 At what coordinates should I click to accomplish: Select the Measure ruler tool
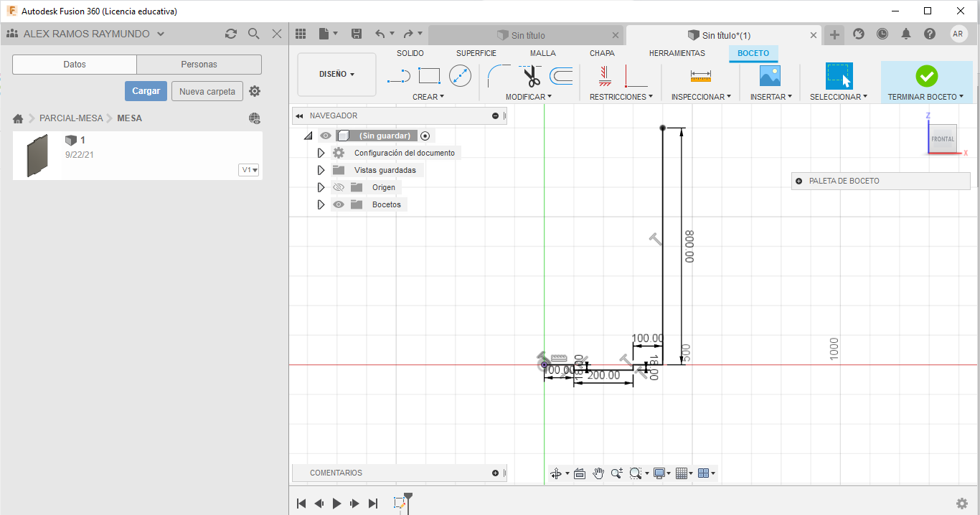point(700,76)
